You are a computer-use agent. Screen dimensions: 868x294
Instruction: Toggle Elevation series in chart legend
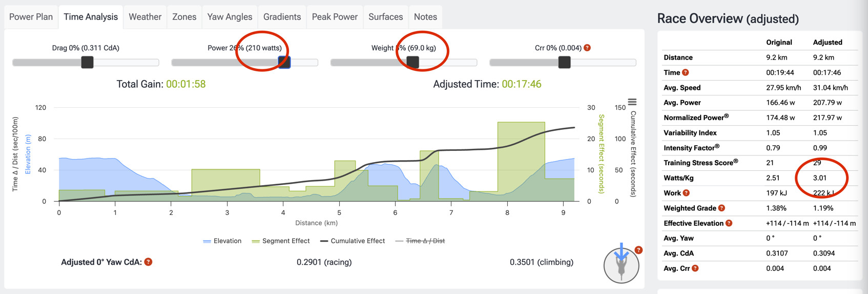(x=222, y=241)
